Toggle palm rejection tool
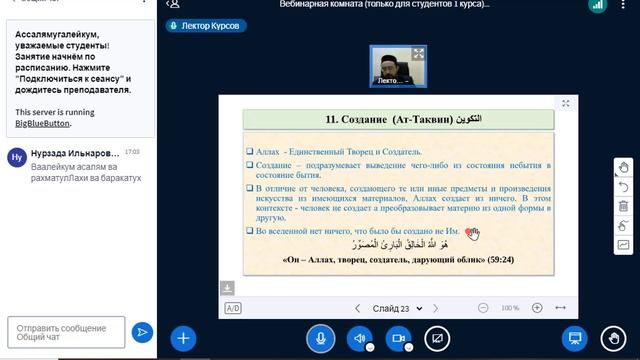The height and width of the screenshot is (360, 640). click(x=623, y=225)
